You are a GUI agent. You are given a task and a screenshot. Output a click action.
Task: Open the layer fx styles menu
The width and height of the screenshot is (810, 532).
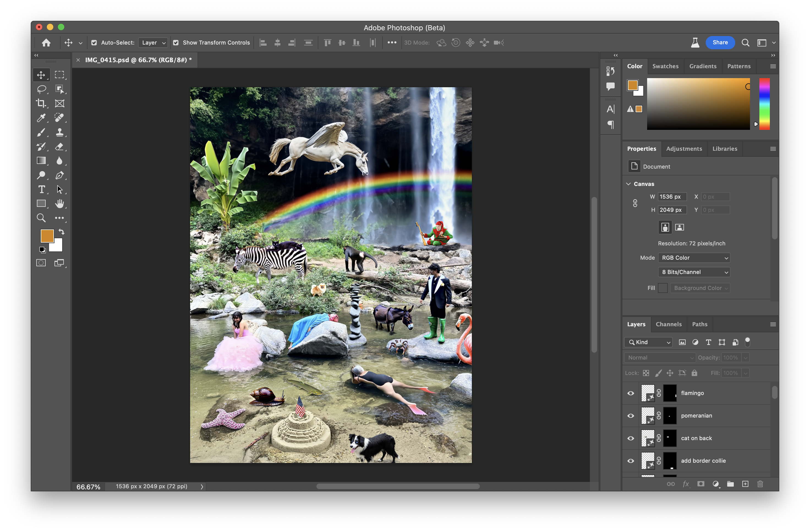tap(686, 484)
